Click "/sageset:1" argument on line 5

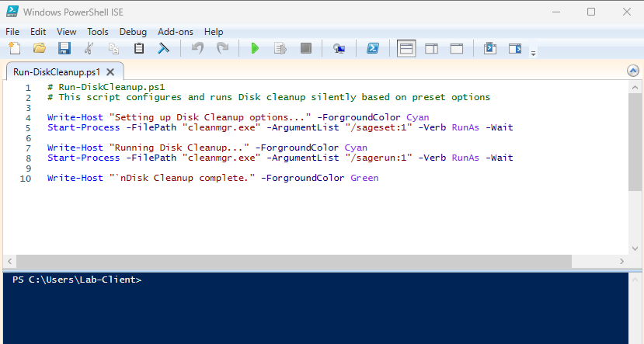[378, 127]
